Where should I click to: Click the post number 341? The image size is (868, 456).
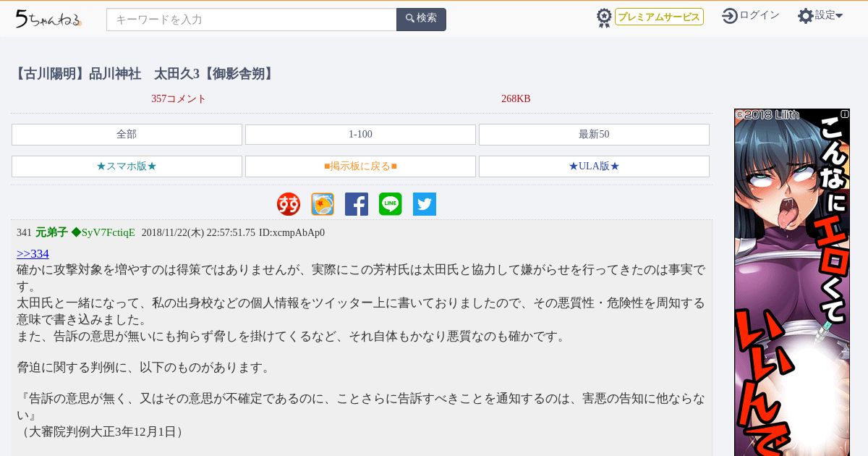tap(24, 232)
